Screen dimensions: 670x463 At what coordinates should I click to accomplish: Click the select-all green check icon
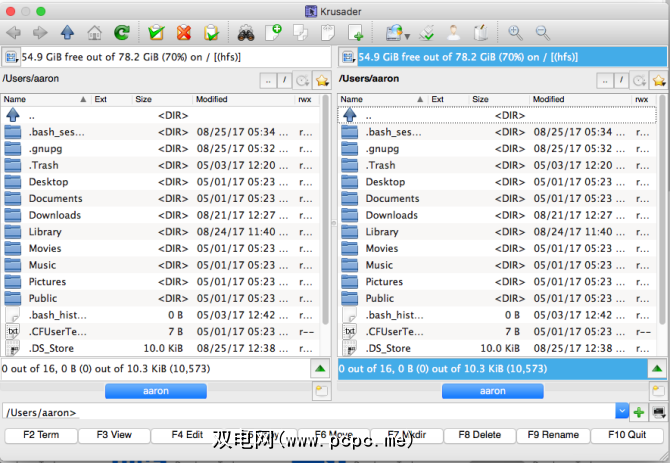point(156,32)
